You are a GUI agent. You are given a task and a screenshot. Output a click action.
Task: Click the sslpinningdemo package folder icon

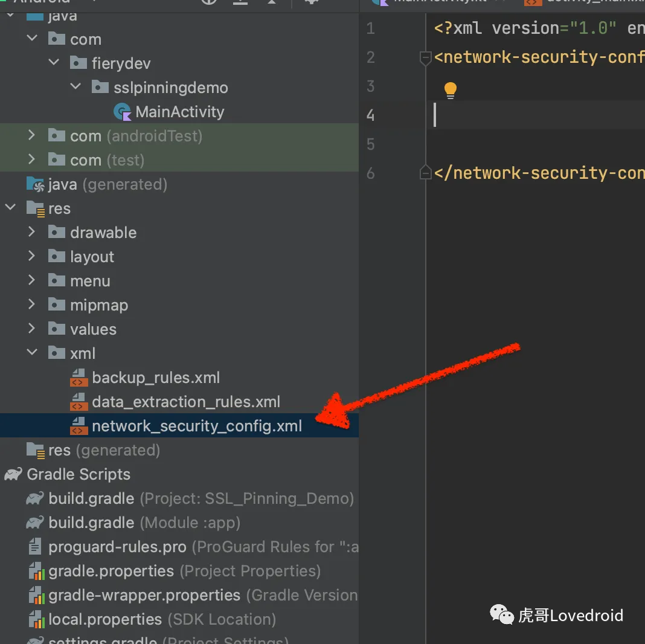(100, 87)
